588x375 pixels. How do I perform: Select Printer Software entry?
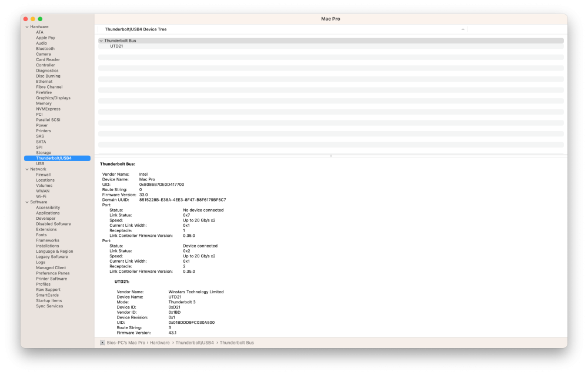click(x=51, y=279)
